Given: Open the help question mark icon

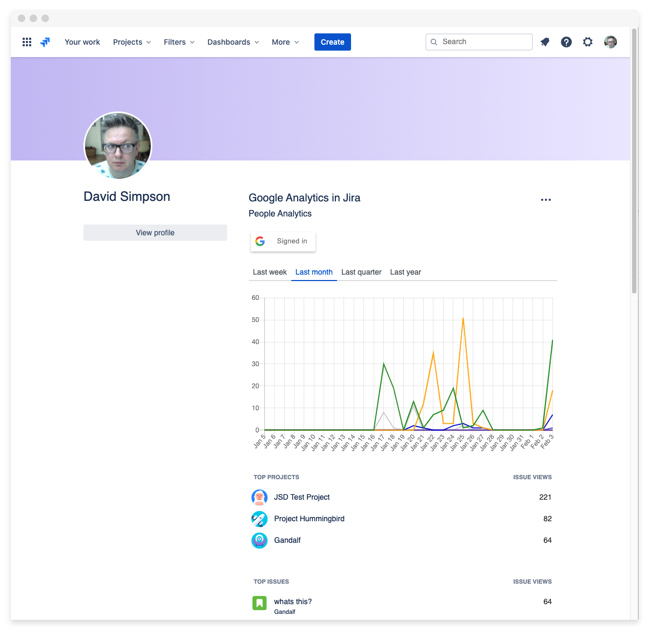Looking at the screenshot, I should click(x=566, y=42).
